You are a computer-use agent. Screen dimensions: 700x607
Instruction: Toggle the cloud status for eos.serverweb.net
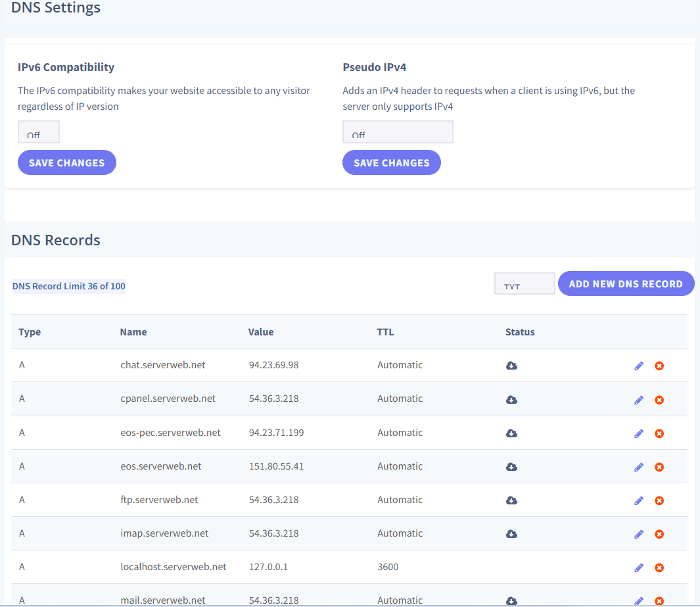(x=511, y=467)
